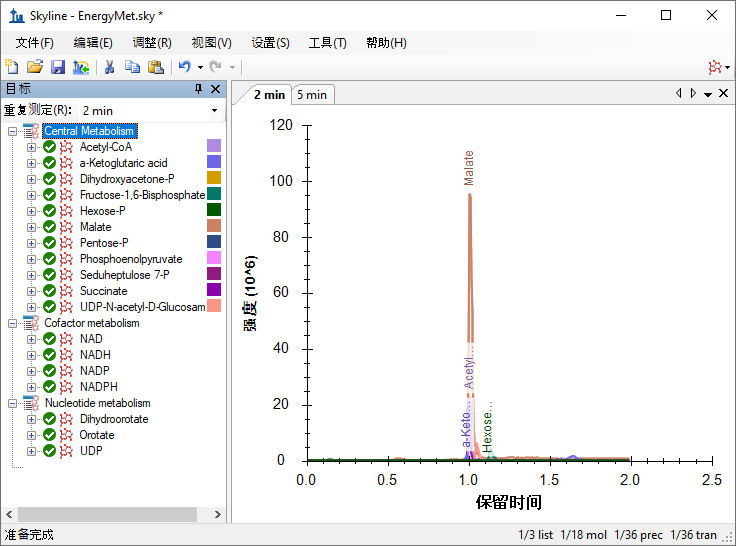
Task: Click the Malate peak label in chromatogram
Action: [468, 168]
